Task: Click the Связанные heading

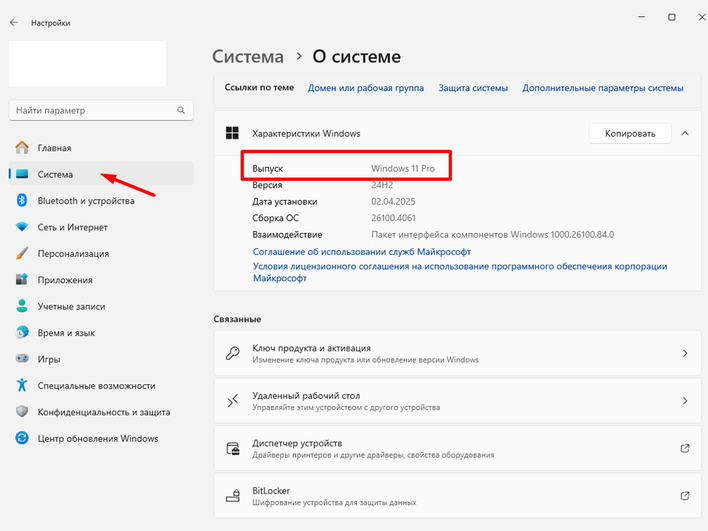Action: point(238,319)
